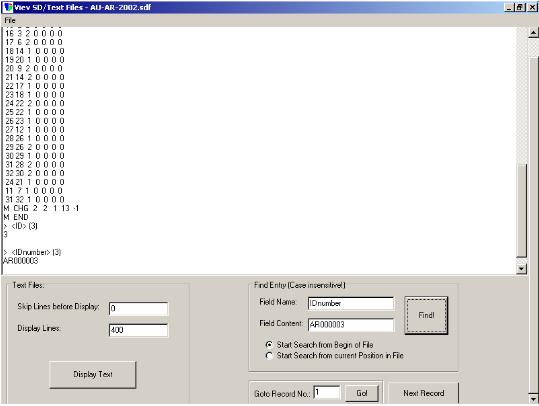Screen dimensions: 539x406
Task: Click the AR000003 line in text area
Action: tap(21, 261)
